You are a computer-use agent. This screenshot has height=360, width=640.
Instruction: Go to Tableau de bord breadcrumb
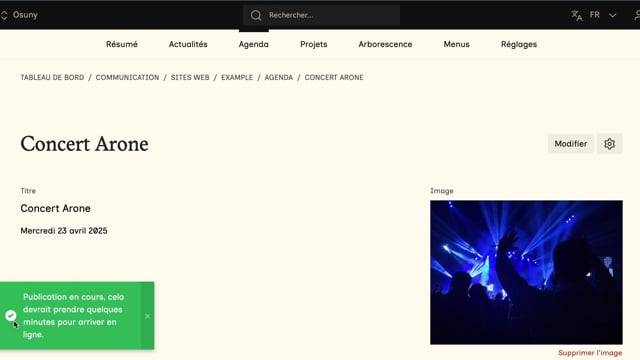(x=52, y=78)
